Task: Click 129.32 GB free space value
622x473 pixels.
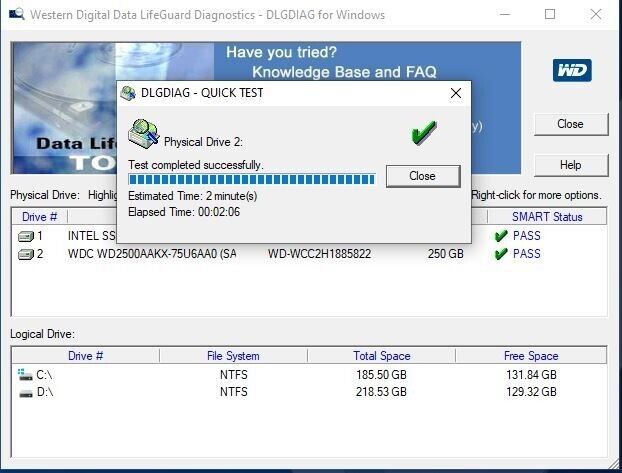Action: [x=531, y=392]
